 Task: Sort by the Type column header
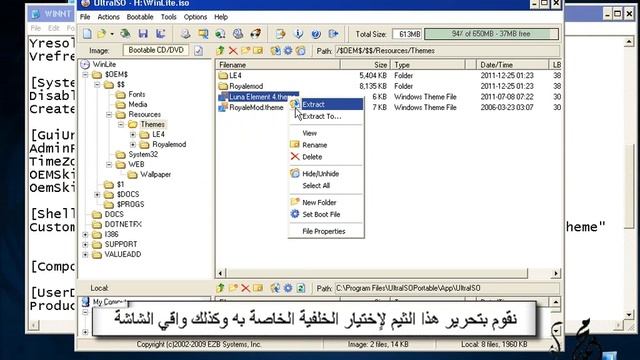point(428,65)
